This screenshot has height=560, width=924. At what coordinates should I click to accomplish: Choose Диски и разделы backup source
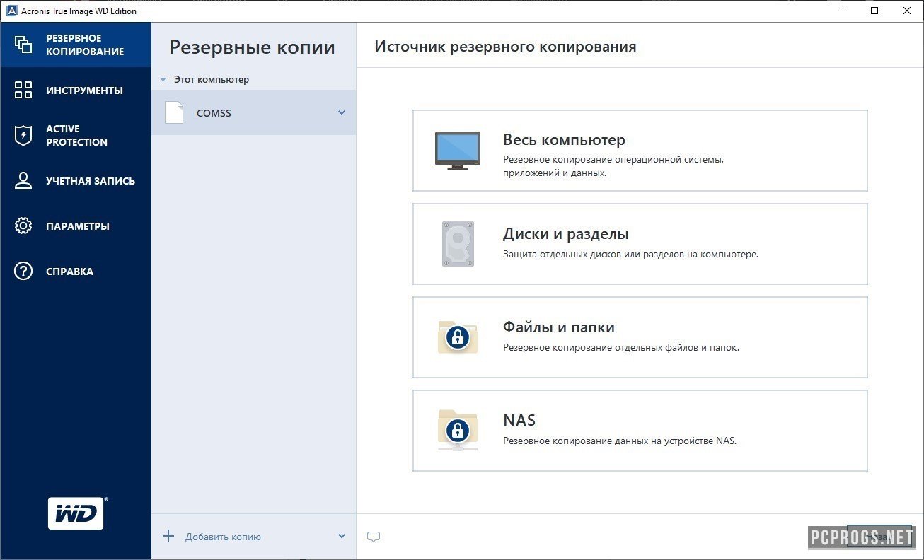point(640,244)
